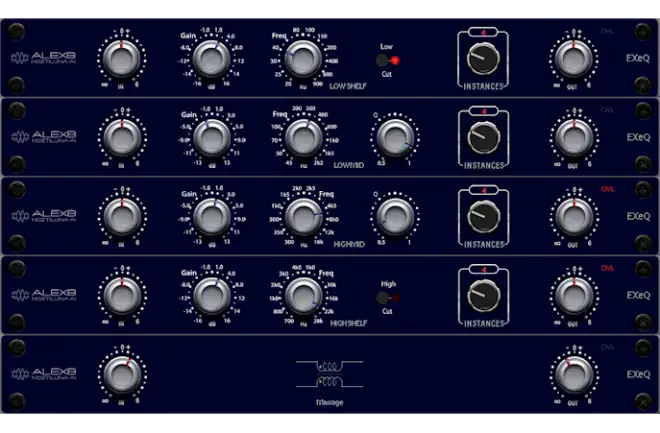
Task: Click the High Shelf Gain knob
Action: (x=210, y=295)
